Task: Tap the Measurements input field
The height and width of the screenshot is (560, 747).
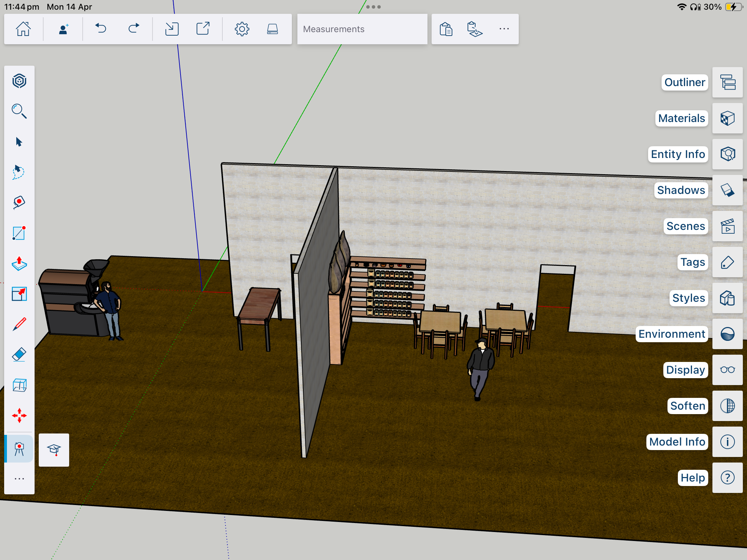Action: coord(362,29)
